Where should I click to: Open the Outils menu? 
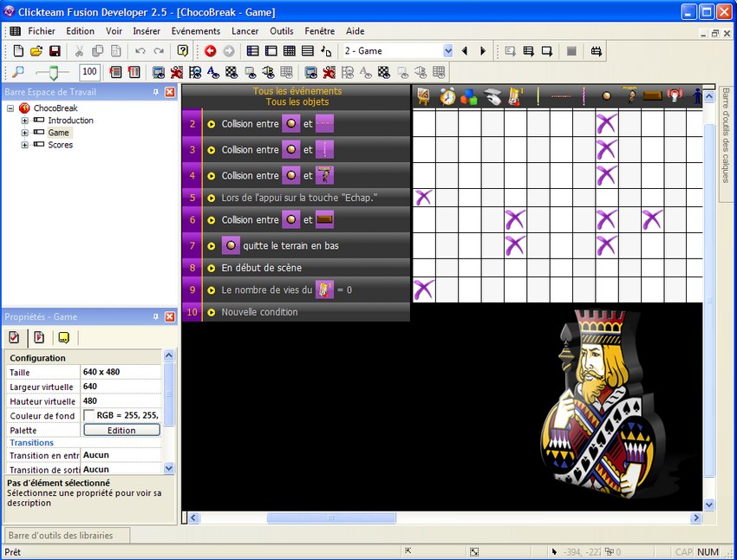click(x=282, y=31)
